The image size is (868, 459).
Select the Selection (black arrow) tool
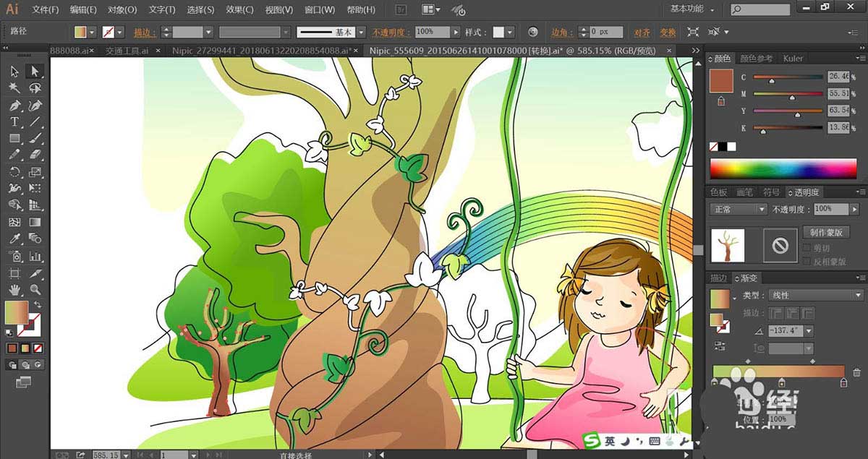(x=14, y=71)
